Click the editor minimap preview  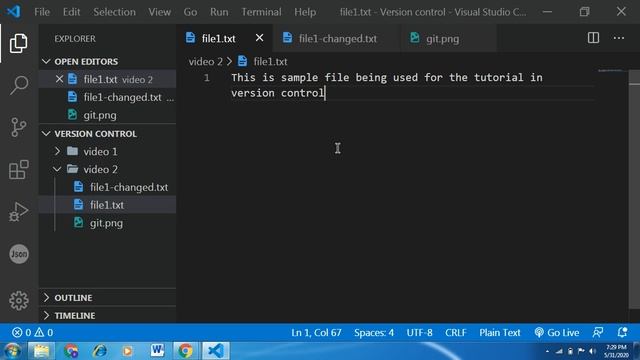(611, 71)
